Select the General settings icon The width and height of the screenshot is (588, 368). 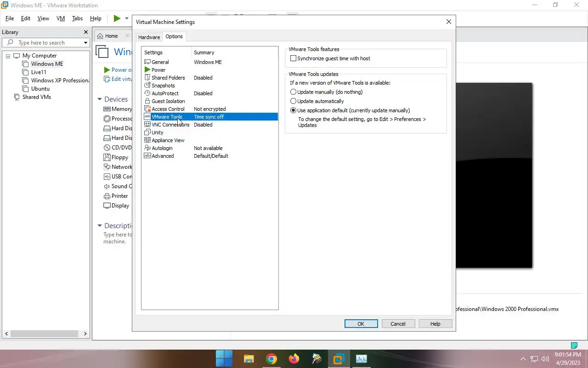pyautogui.click(x=147, y=62)
